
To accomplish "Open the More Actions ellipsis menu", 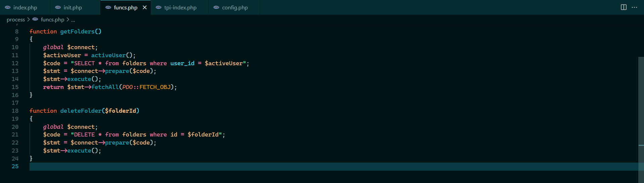I will click(634, 7).
